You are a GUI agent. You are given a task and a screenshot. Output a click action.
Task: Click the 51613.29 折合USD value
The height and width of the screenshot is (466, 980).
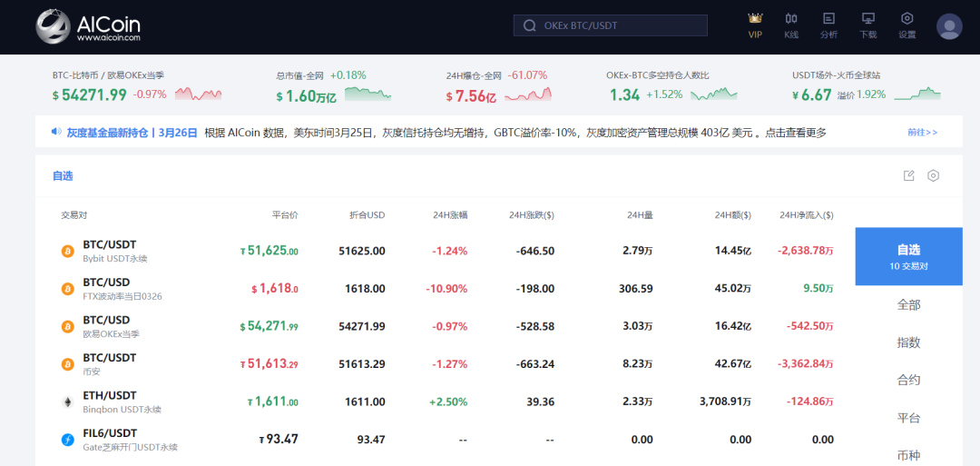coord(362,364)
